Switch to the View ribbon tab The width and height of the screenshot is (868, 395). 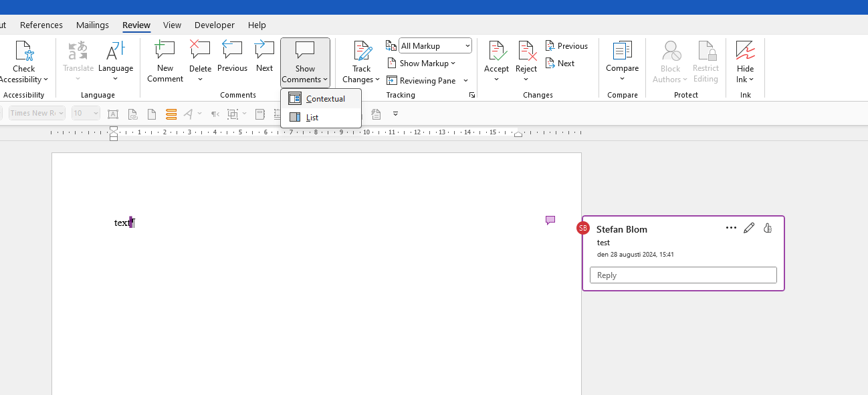pyautogui.click(x=172, y=25)
